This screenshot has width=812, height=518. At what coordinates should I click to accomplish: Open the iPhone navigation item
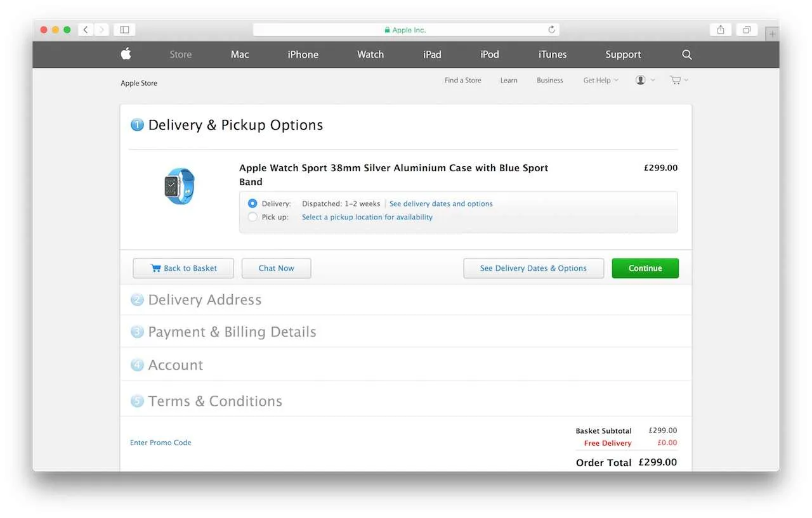click(303, 55)
